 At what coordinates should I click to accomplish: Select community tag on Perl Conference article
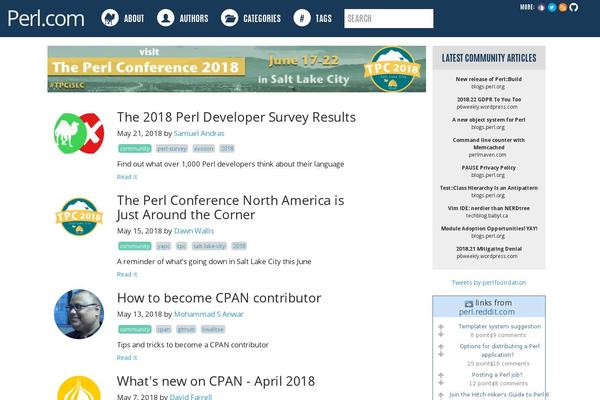135,246
